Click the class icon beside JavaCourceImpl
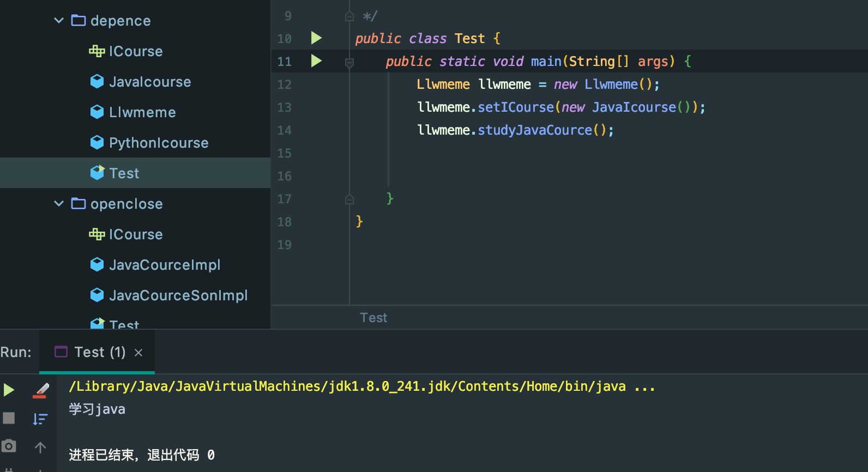The width and height of the screenshot is (868, 472). [x=97, y=265]
